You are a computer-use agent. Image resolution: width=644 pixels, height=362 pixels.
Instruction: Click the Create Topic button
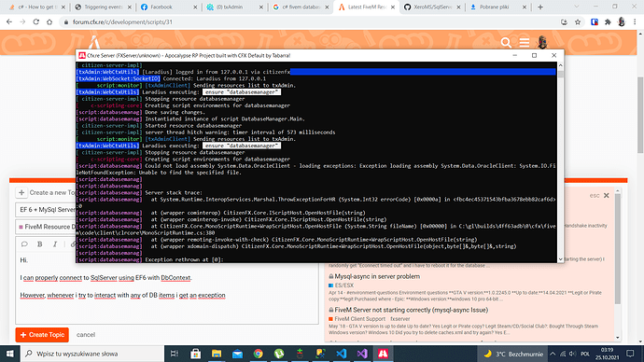pos(42,335)
